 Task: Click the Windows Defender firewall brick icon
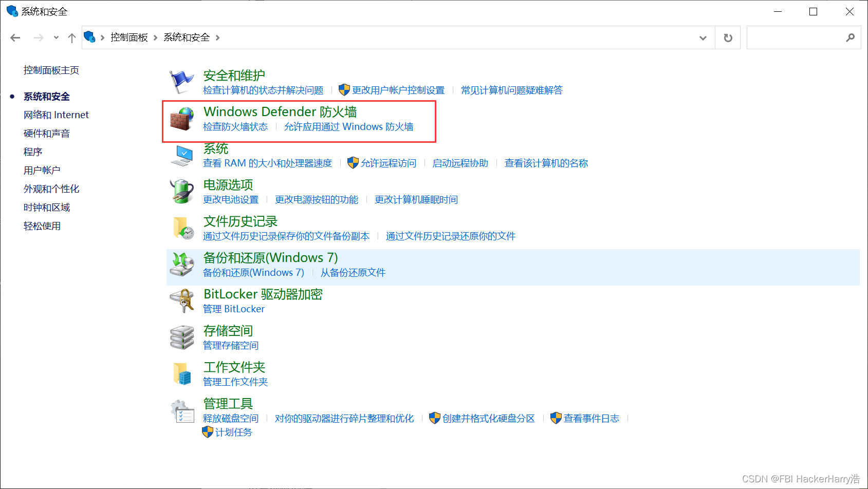click(x=182, y=119)
